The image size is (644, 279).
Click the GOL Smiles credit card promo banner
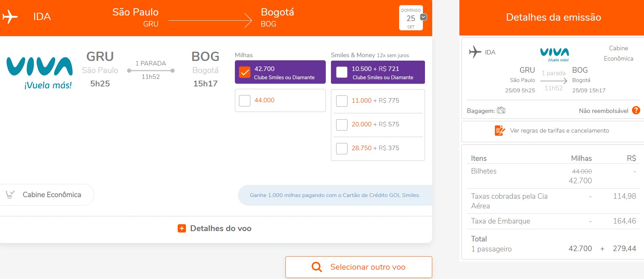(335, 195)
